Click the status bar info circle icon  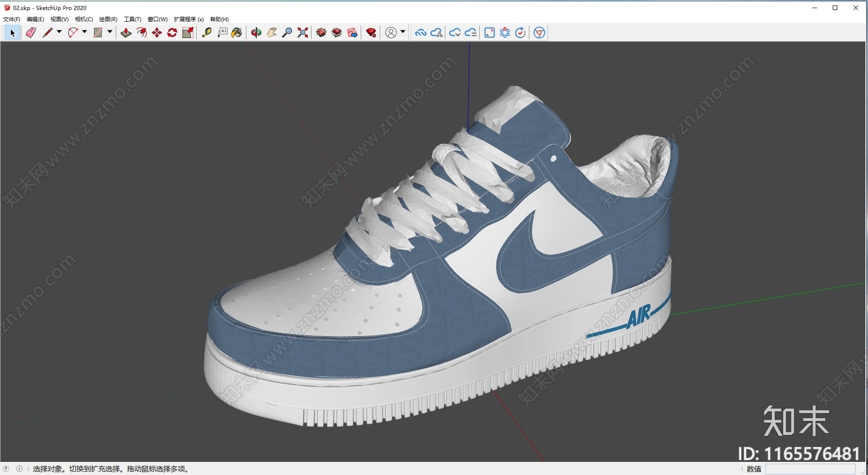[x=20, y=468]
